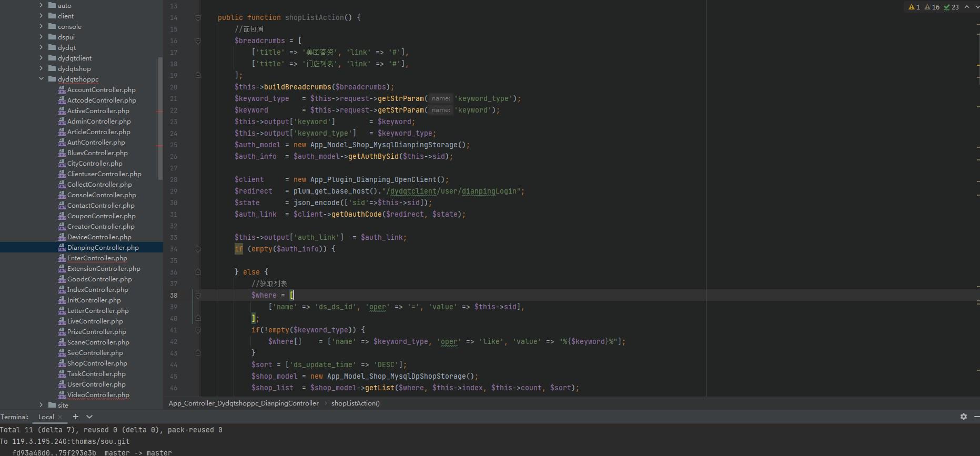
Task: Click the PHP icon of DianpingController.php
Action: [x=62, y=248]
